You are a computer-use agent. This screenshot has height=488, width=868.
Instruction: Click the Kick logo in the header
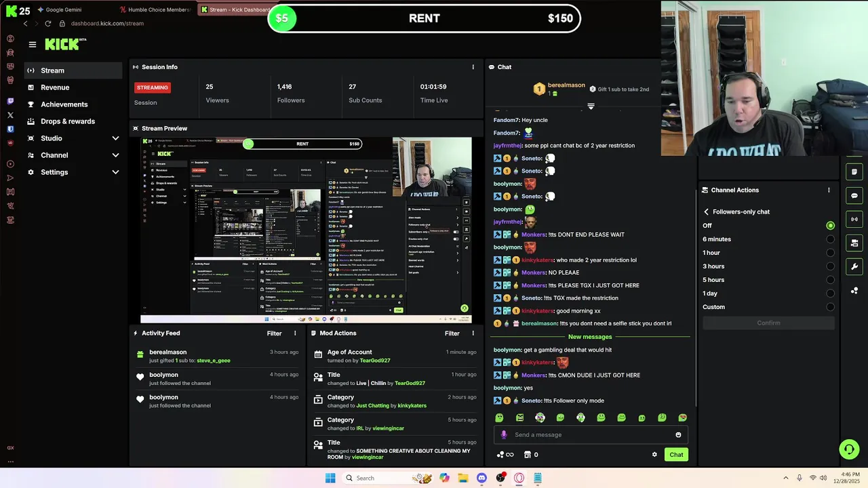(x=66, y=44)
